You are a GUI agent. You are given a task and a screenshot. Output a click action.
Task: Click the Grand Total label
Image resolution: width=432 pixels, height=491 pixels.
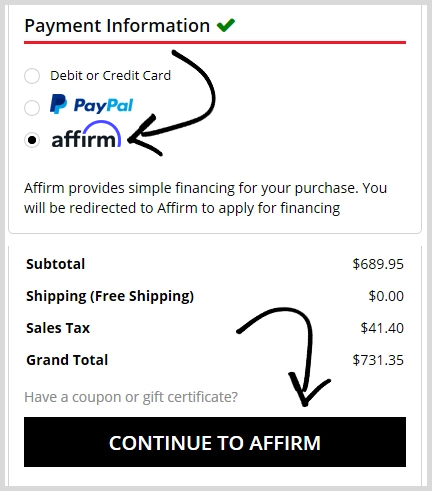pyautogui.click(x=67, y=360)
